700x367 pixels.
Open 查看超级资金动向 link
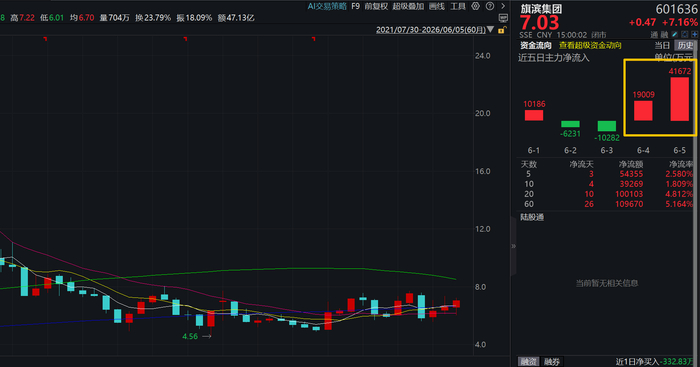coord(590,46)
